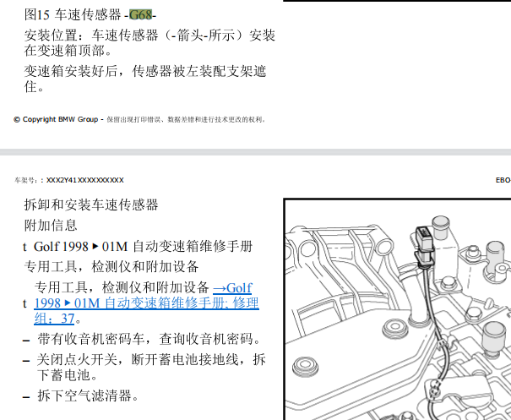Click the transmission sensor diagram image

pyautogui.click(x=398, y=309)
